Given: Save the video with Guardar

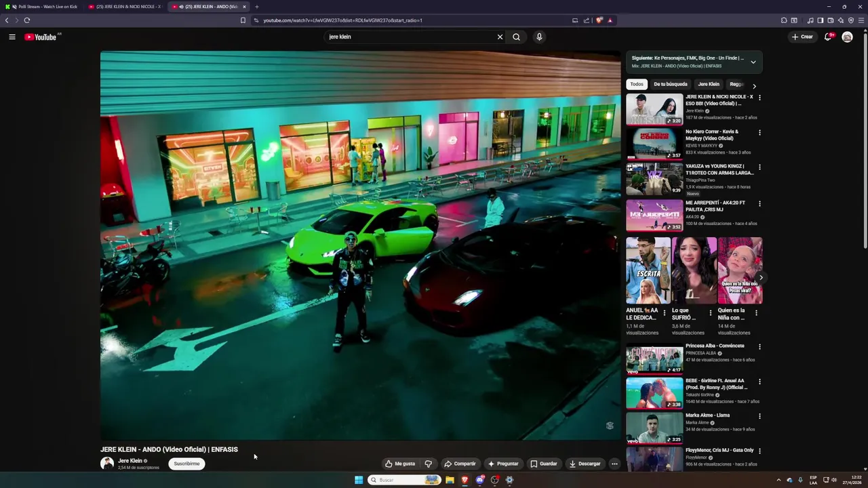Looking at the screenshot, I should tap(544, 464).
